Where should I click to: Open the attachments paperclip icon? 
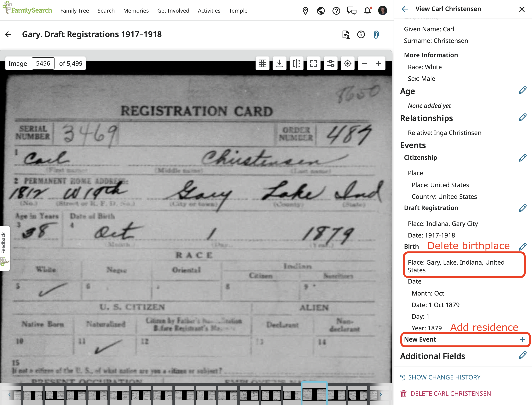coord(376,34)
